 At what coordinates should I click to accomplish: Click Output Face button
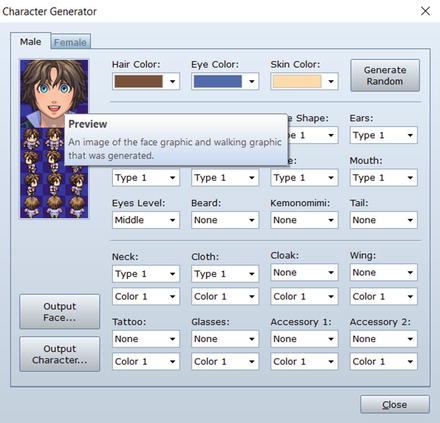click(60, 312)
